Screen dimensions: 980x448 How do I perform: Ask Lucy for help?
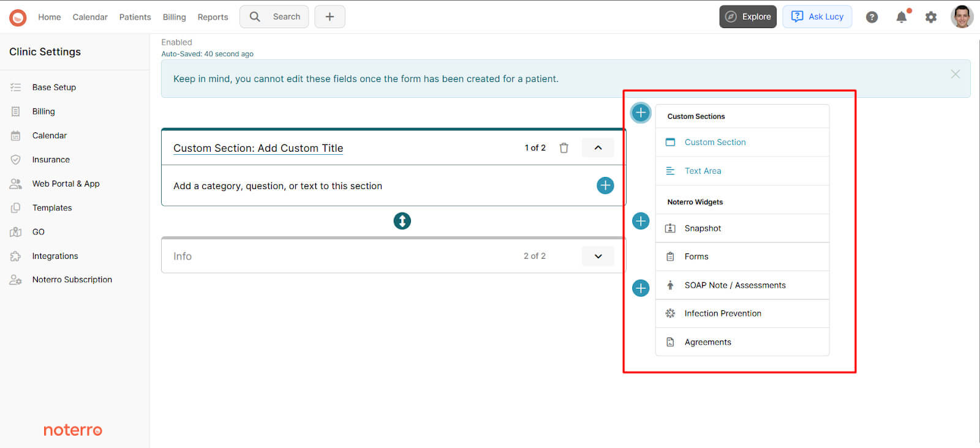click(817, 17)
